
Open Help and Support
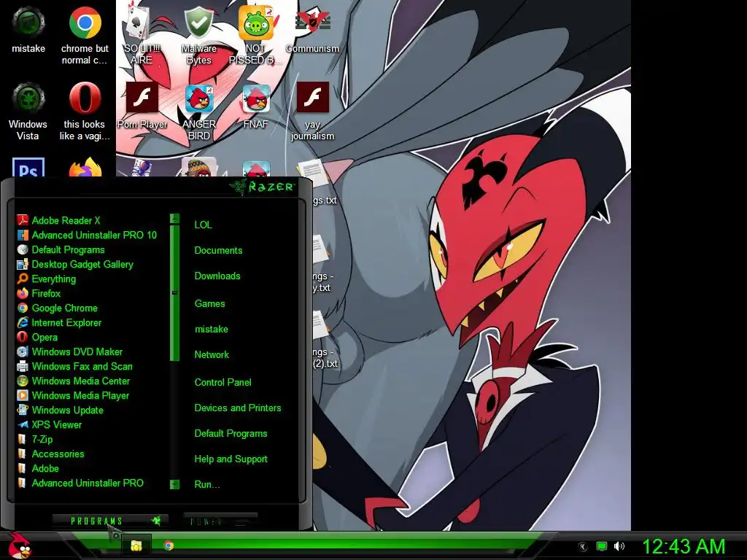tap(231, 459)
